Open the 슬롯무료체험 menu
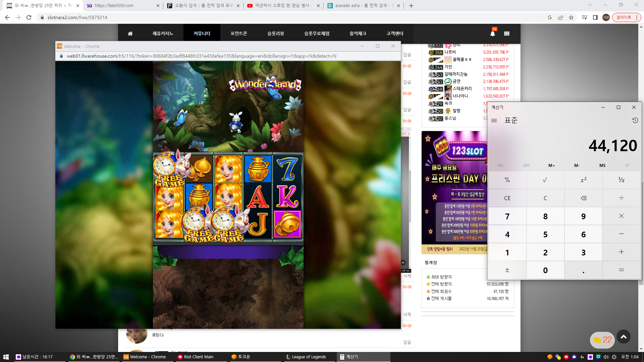The height and width of the screenshot is (362, 644). pos(317,34)
